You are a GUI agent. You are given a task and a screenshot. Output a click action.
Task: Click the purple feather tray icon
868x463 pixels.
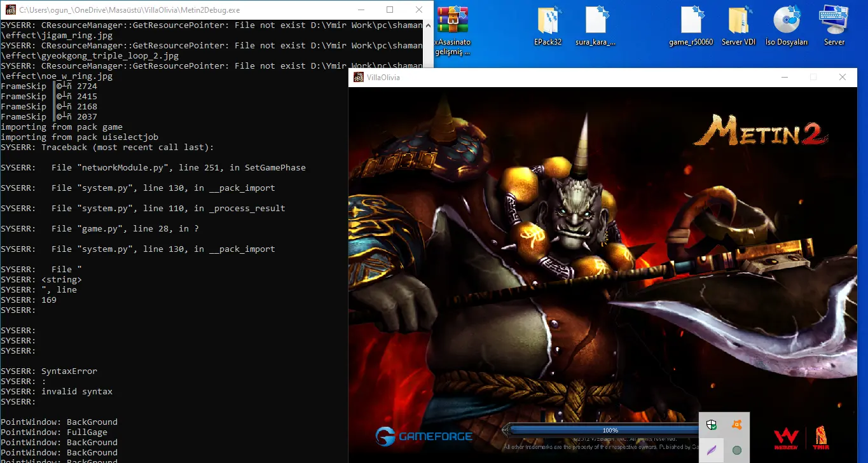coord(712,450)
